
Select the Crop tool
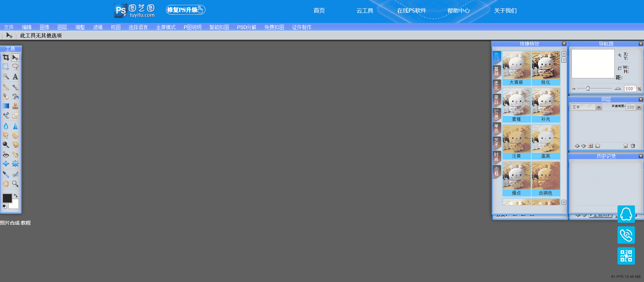click(x=6, y=57)
